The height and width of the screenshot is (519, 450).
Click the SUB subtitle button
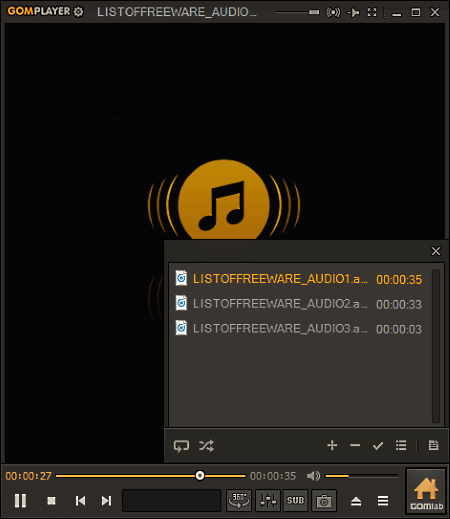pos(295,500)
